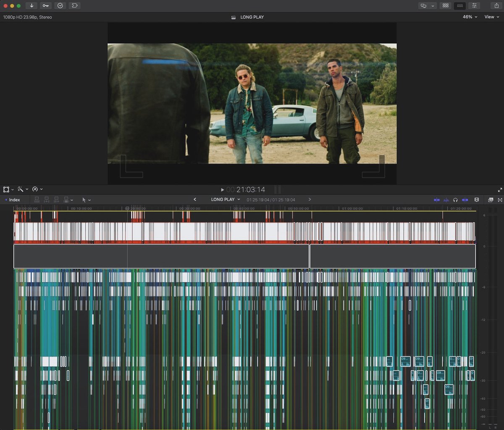Open the timeline Index panel
The height and width of the screenshot is (430, 504).
coord(13,200)
